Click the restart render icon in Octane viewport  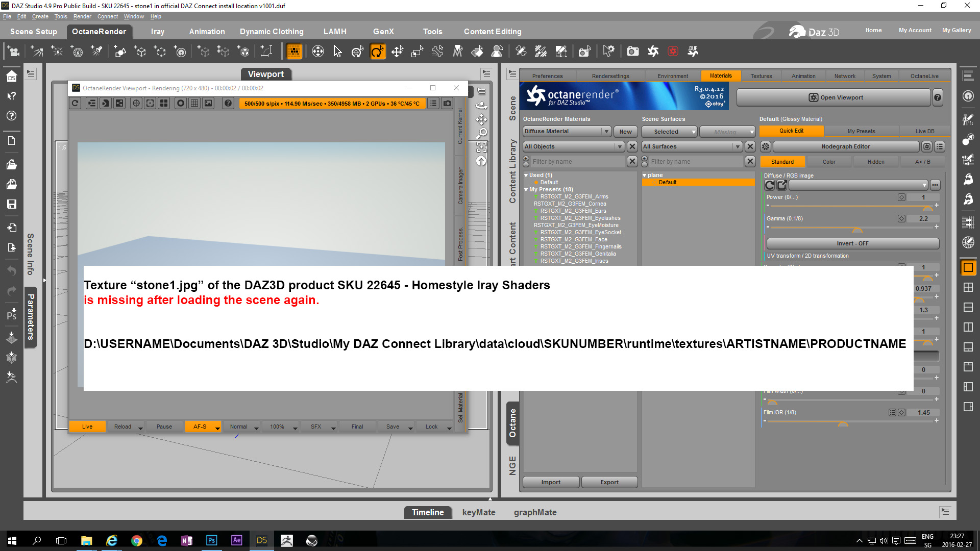[x=75, y=103]
